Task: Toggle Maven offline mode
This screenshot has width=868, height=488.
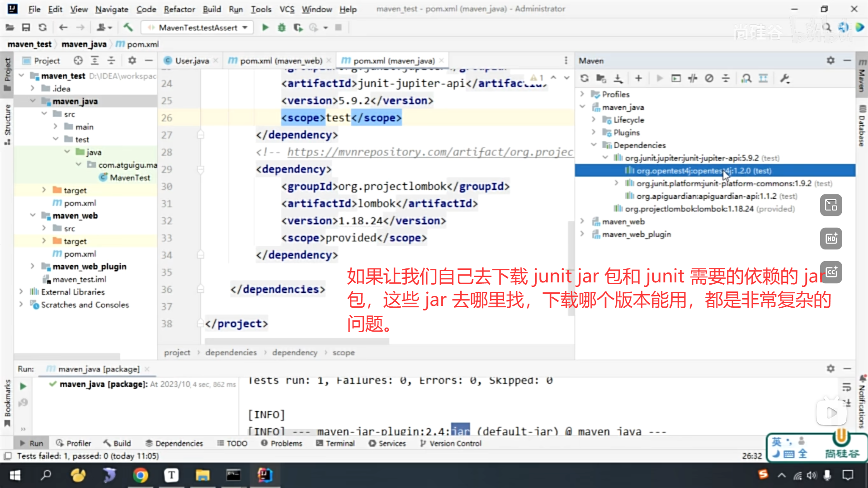Action: [693, 78]
